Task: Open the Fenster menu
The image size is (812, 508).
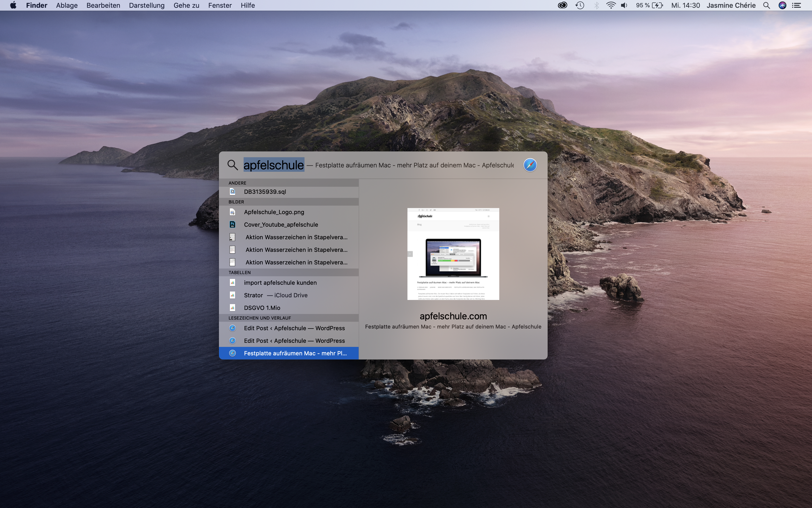Action: (x=220, y=5)
